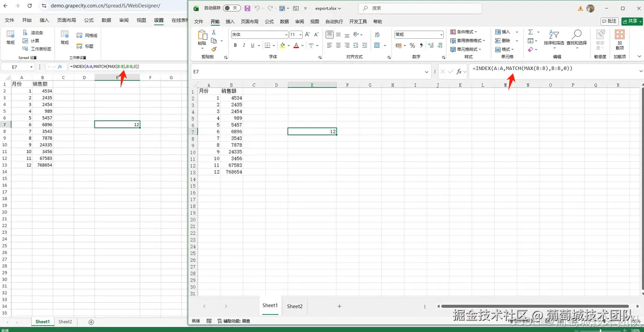Open 排序和筛选 sort and filter
The image size is (644, 332).
coord(554,38)
